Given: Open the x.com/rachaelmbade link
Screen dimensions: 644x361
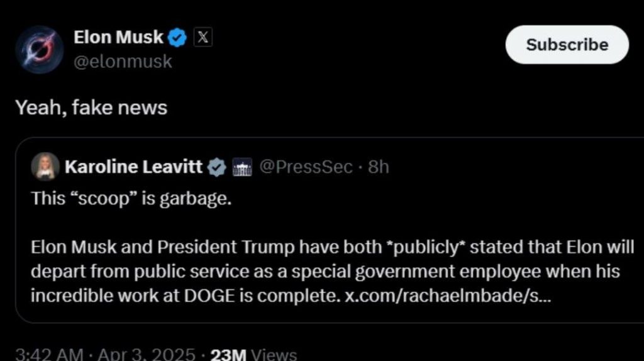Looking at the screenshot, I should [x=448, y=296].
